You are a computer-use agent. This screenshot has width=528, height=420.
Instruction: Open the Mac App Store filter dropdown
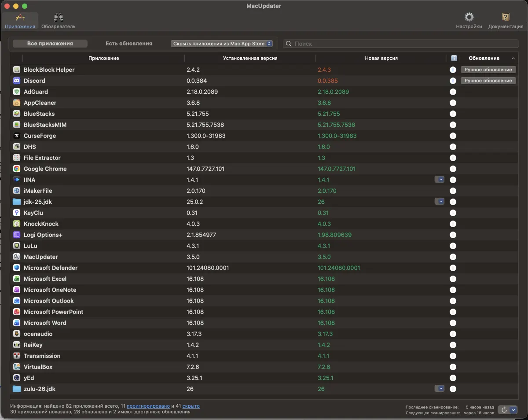coord(222,44)
